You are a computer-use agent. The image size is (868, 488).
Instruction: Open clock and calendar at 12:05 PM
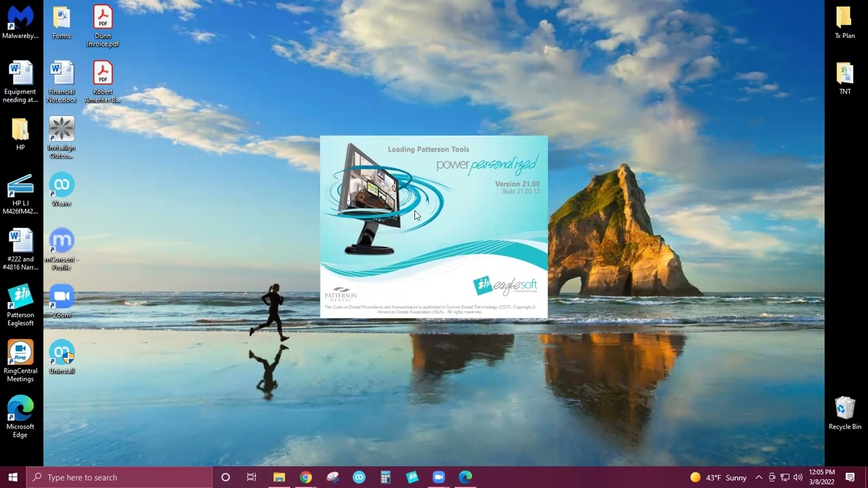click(822, 477)
